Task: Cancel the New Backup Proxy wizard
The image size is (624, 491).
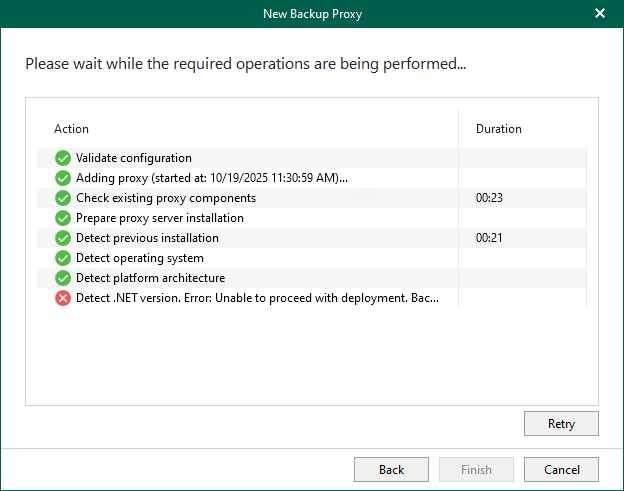Action: pos(561,469)
